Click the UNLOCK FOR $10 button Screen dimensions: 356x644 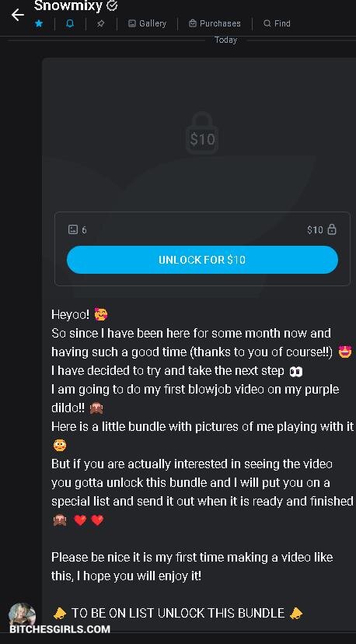coord(202,260)
